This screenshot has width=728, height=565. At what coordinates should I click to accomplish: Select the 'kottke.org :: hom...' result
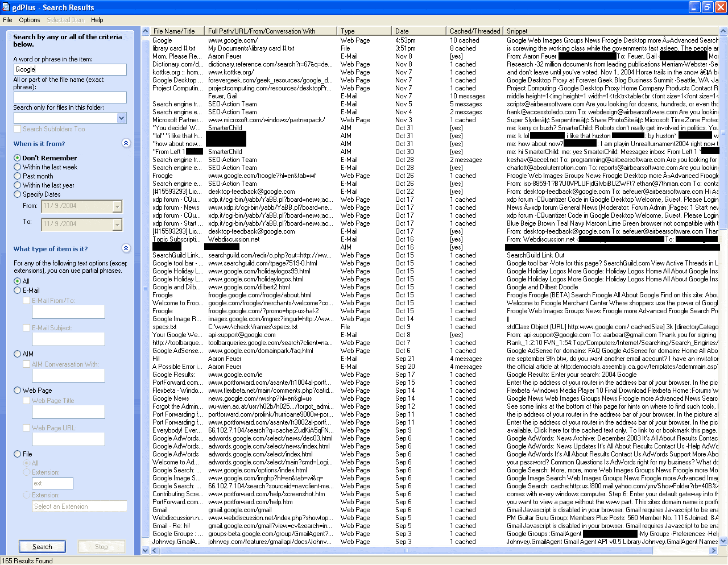click(435, 72)
